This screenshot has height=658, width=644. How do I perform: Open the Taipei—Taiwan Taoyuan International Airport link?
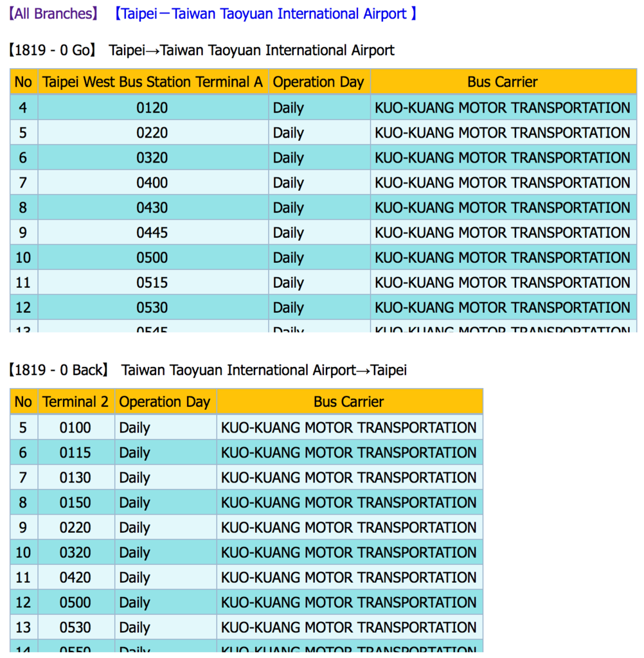[x=265, y=14]
